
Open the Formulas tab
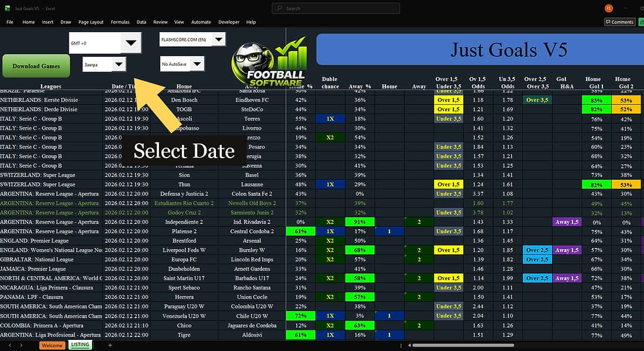point(120,22)
